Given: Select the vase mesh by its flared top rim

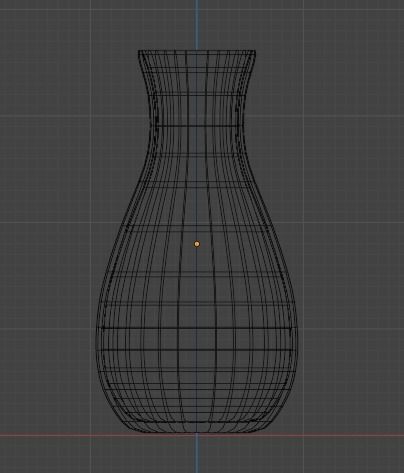Looking at the screenshot, I should [x=197, y=52].
